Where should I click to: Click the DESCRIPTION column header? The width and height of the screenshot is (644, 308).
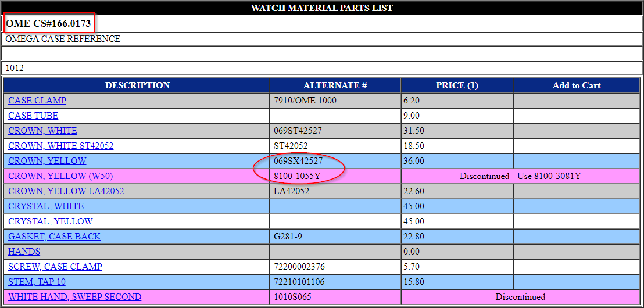(x=137, y=85)
